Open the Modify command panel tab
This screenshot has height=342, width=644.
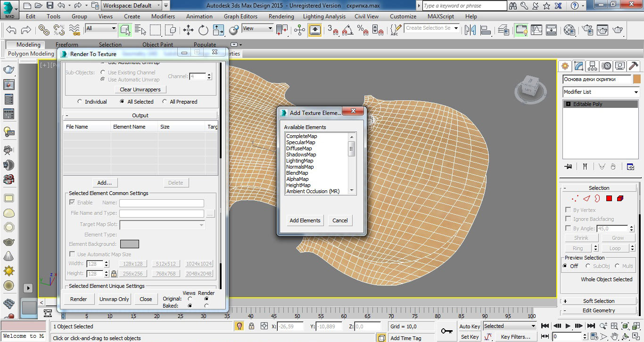point(579,66)
